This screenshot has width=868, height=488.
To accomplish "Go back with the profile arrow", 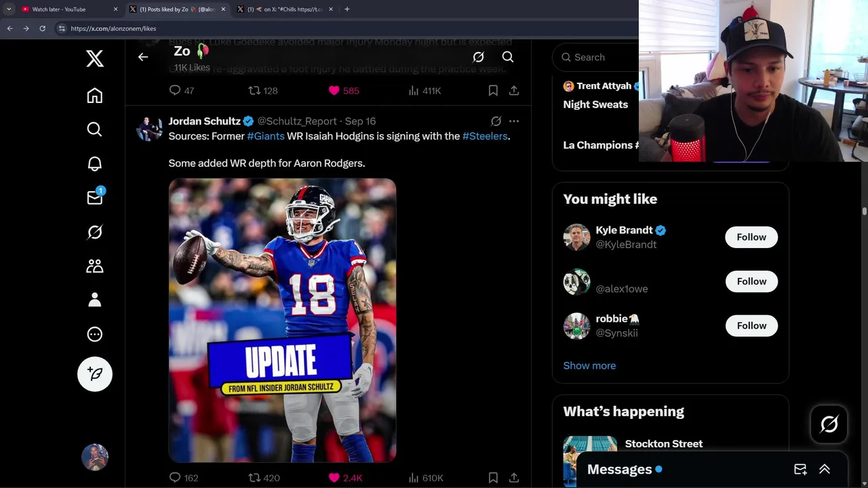I will [x=143, y=57].
